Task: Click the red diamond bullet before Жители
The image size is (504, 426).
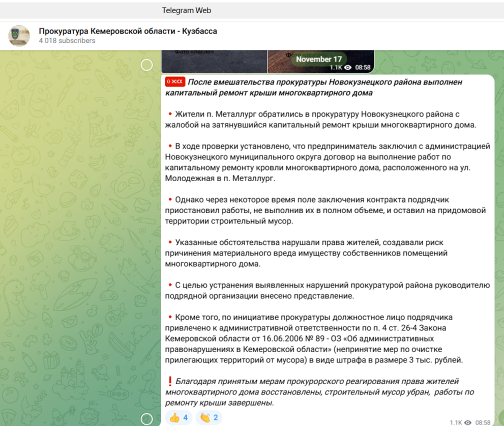Action: coord(170,114)
